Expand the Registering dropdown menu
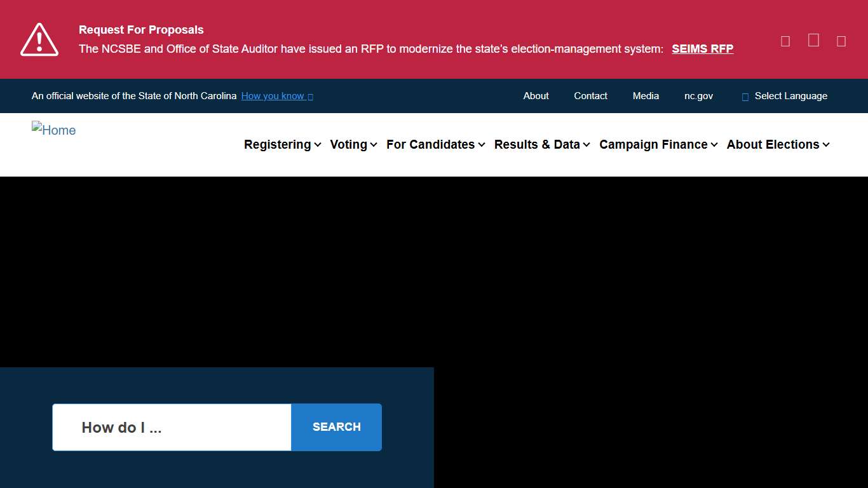The image size is (868, 488). 282,144
